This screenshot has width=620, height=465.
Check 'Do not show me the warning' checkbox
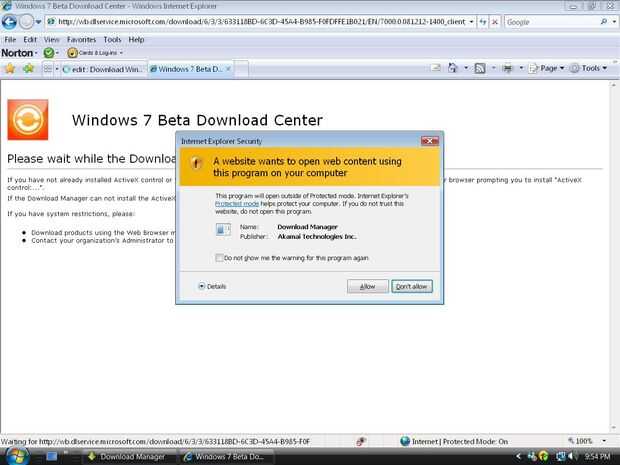point(219,258)
